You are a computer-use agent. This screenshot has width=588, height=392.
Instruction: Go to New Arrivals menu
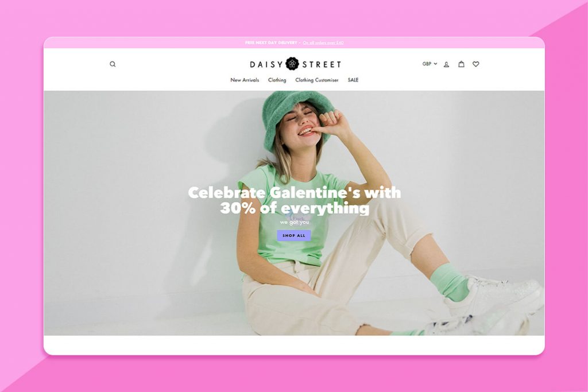(245, 80)
